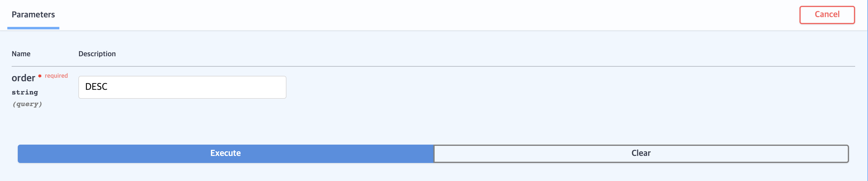Click the divider line below column headers
The width and height of the screenshot is (868, 181).
coord(433,66)
